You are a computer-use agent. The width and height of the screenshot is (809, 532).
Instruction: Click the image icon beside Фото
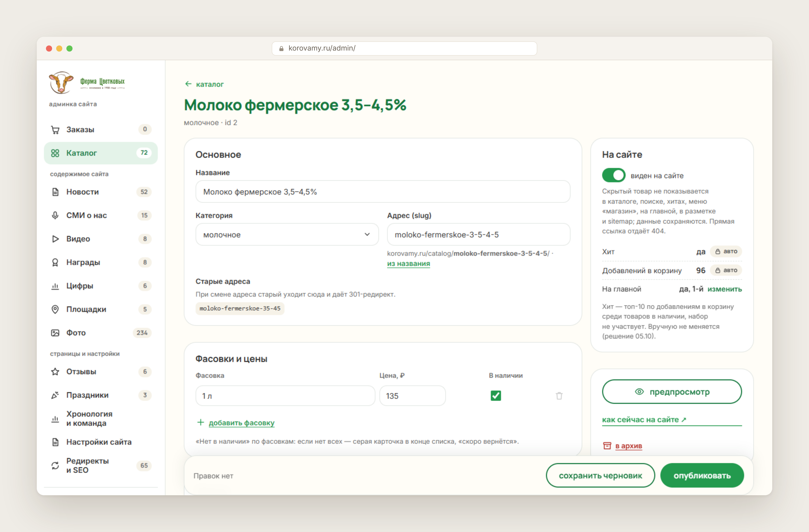[55, 333]
